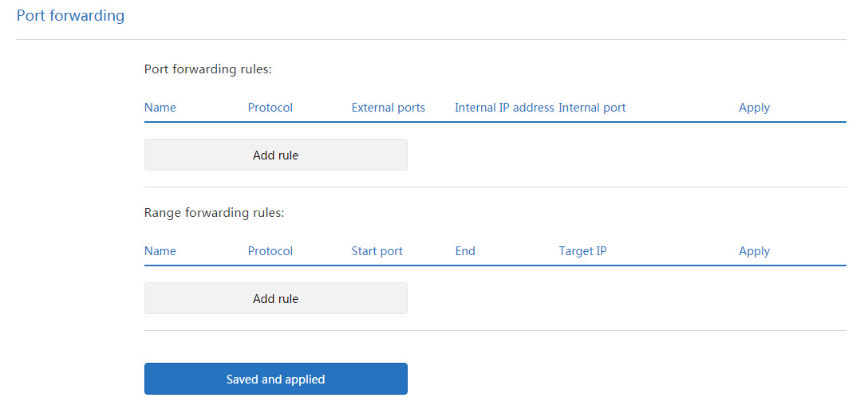Select the External ports column header
868x417 pixels.
click(388, 108)
